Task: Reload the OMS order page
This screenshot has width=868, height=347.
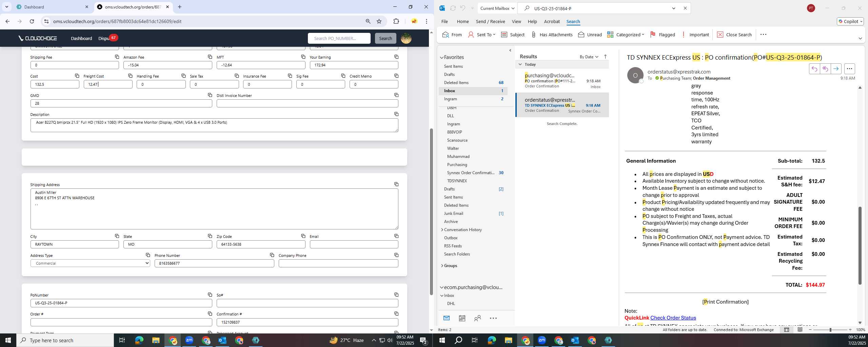Action: click(x=32, y=21)
